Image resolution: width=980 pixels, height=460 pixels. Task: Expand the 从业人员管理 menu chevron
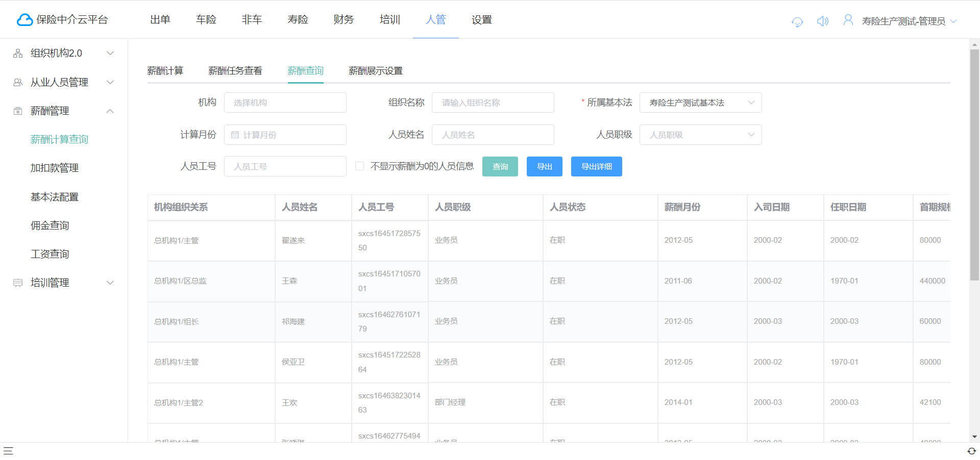pos(110,82)
